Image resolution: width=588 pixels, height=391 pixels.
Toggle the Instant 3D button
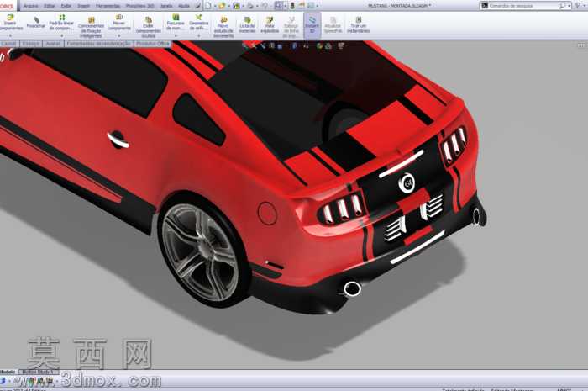click(x=312, y=24)
